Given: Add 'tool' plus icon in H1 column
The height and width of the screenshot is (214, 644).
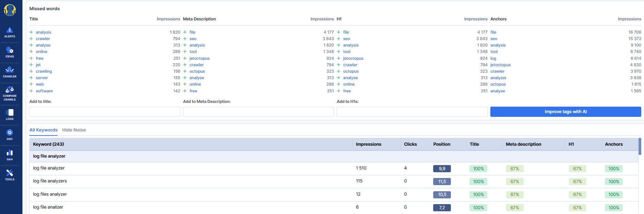Looking at the screenshot, I should tap(339, 52).
